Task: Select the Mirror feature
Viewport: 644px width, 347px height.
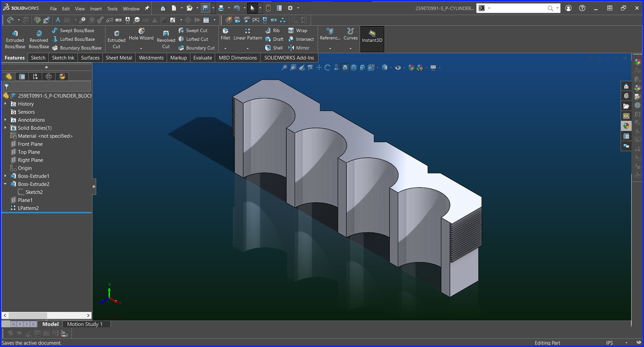Action: tap(299, 48)
